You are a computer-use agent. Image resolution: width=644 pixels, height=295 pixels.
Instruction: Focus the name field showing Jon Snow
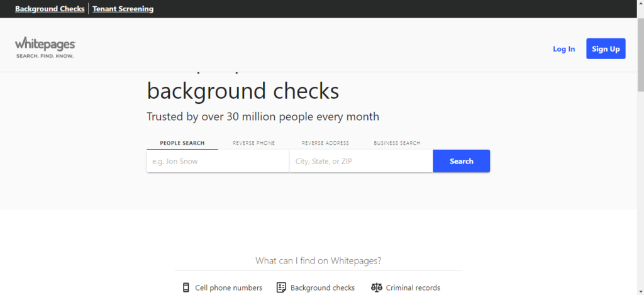[218, 161]
